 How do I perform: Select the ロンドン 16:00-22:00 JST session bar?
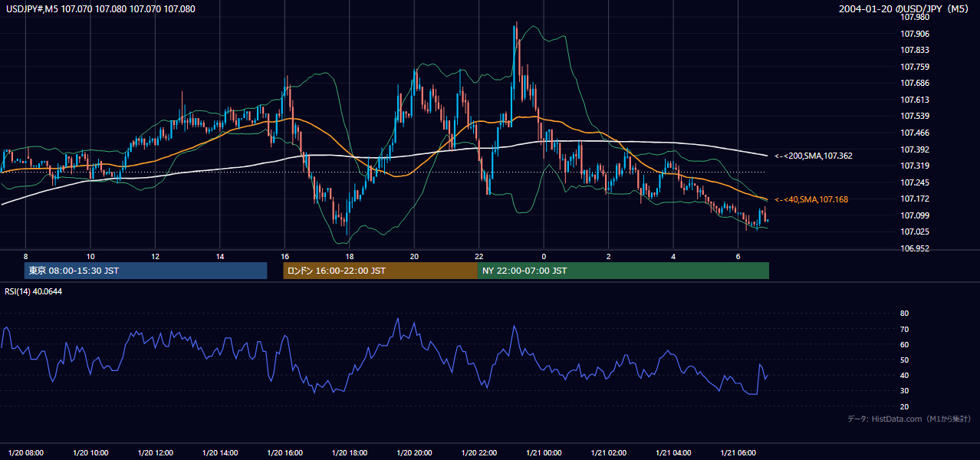[380, 271]
